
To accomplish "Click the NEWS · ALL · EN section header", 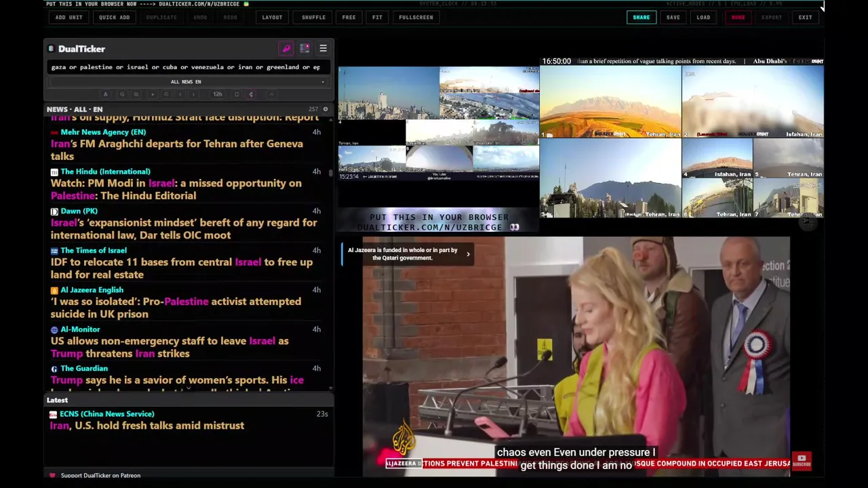I will tap(75, 109).
